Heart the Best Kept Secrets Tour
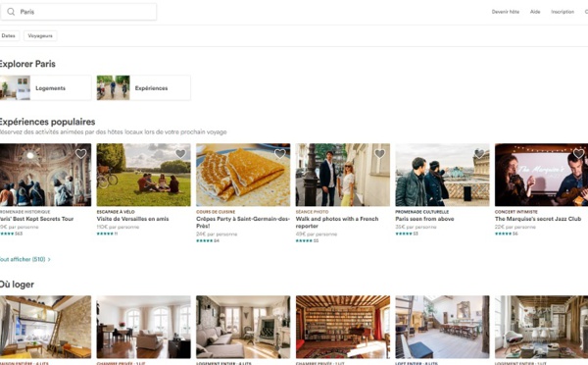This screenshot has width=588, height=365. point(80,153)
